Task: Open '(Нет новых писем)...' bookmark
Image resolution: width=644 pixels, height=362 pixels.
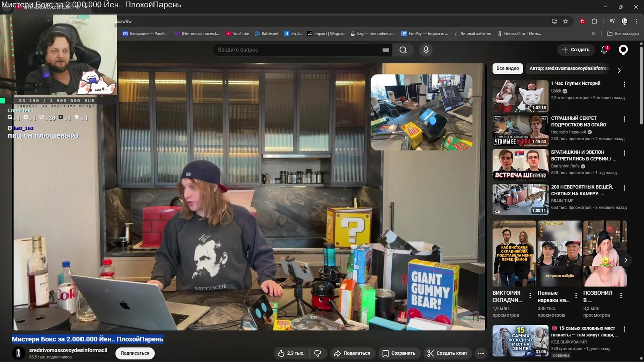Action: click(x=197, y=34)
